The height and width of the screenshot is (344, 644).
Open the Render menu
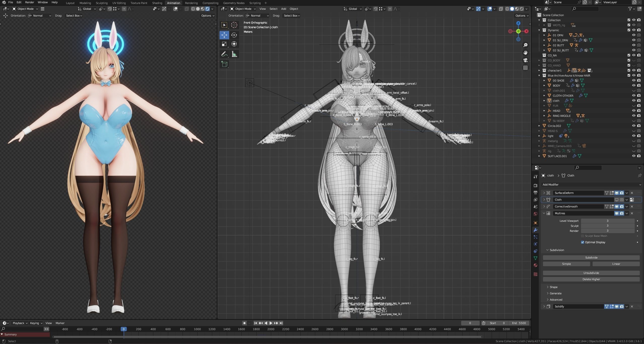click(29, 2)
